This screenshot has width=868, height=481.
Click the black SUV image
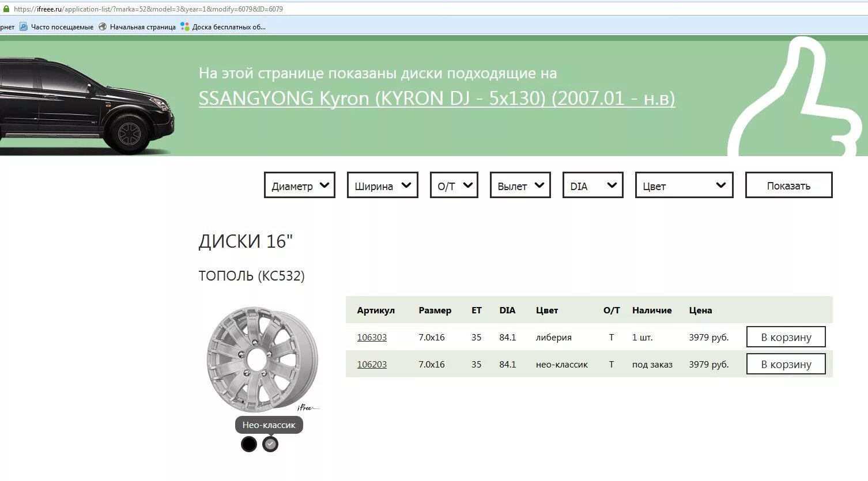tap(86, 105)
